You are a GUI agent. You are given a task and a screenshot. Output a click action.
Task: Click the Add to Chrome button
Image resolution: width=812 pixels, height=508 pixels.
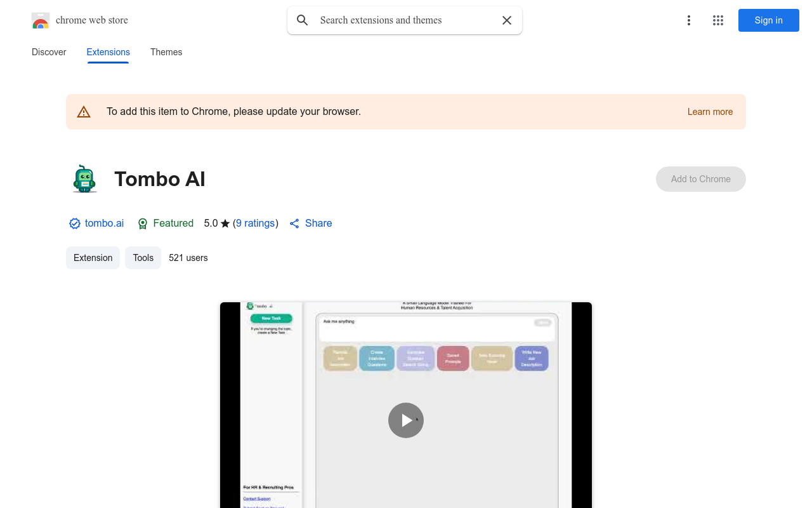701,179
